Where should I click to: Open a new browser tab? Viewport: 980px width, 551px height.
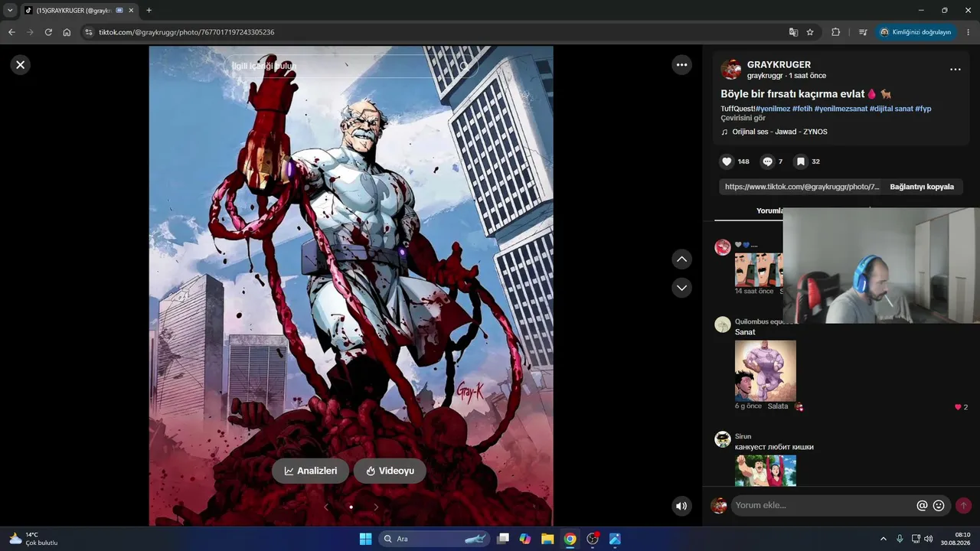pos(149,11)
